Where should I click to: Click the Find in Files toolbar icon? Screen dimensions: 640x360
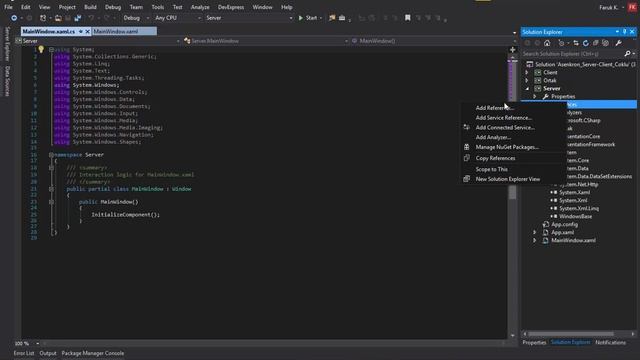[x=332, y=18]
